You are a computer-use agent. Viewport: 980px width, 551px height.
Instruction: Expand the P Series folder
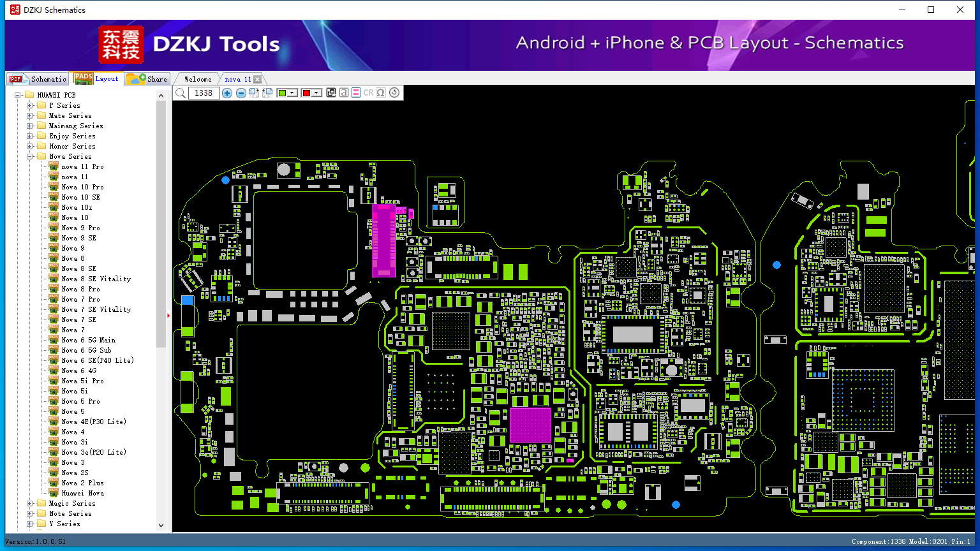pyautogui.click(x=30, y=105)
